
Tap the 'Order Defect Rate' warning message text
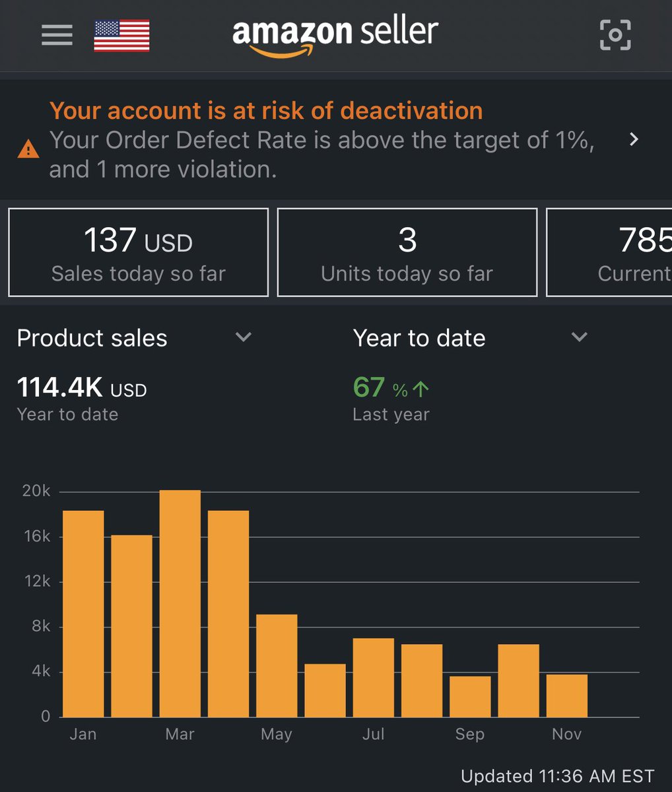pos(322,154)
